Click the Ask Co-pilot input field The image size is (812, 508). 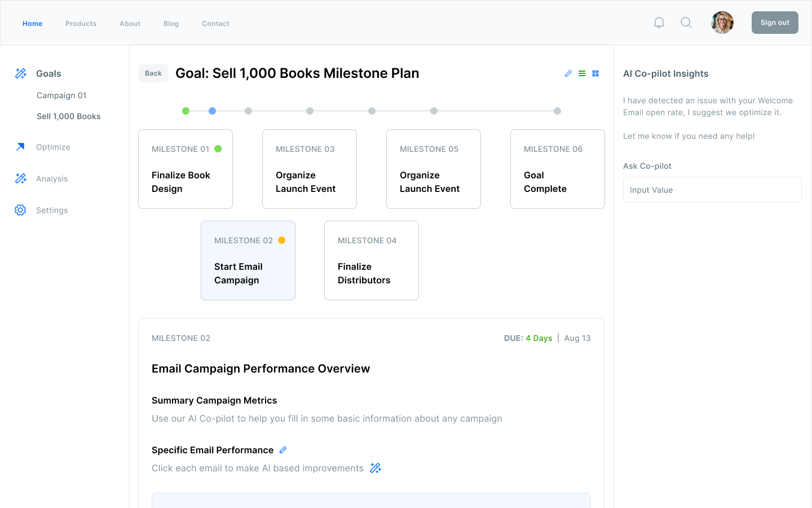pyautogui.click(x=712, y=190)
